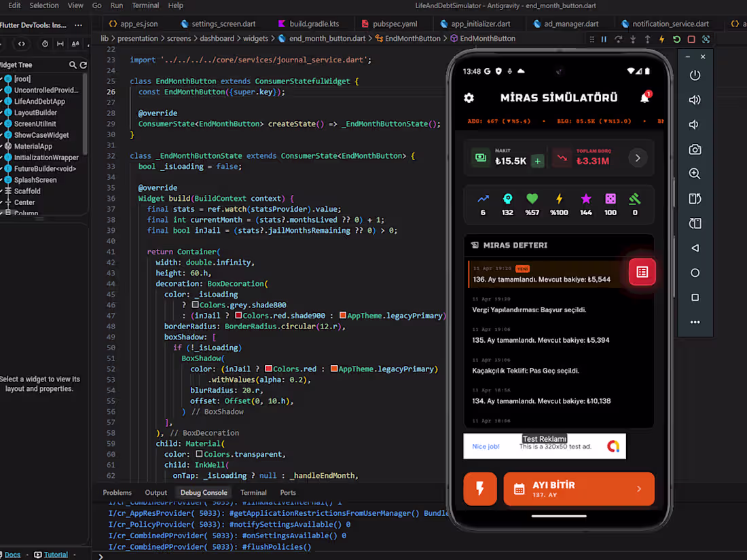Select SplashScreen in the Widget Tree

[x=35, y=180]
